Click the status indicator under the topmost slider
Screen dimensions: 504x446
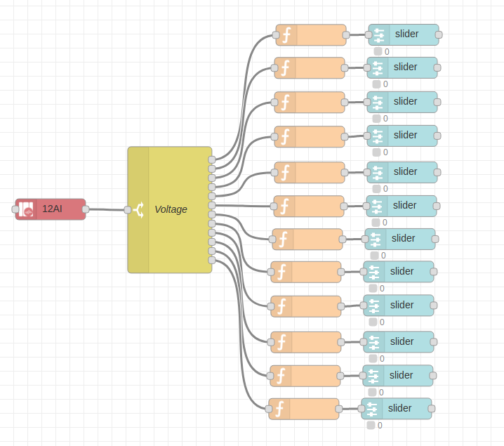(x=378, y=51)
